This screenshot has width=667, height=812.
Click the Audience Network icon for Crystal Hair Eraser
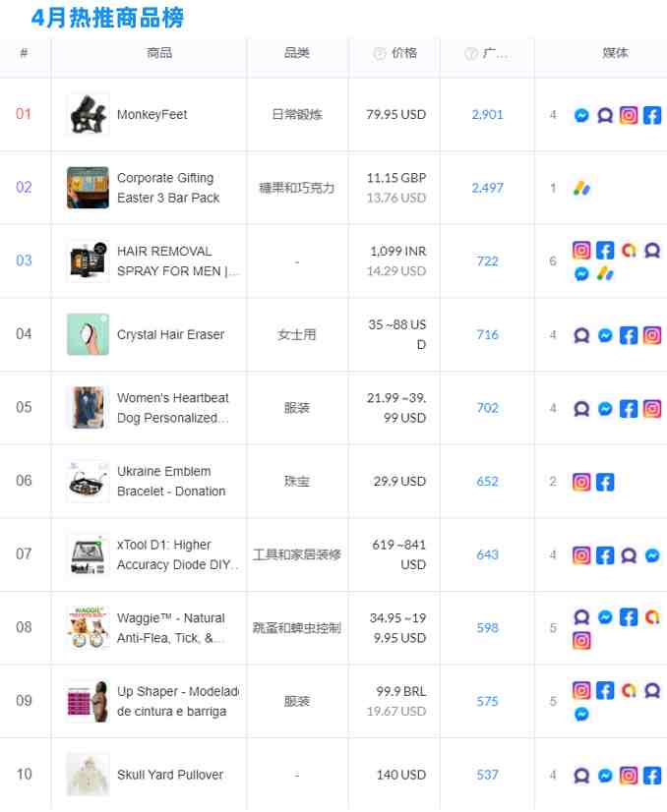pos(581,335)
